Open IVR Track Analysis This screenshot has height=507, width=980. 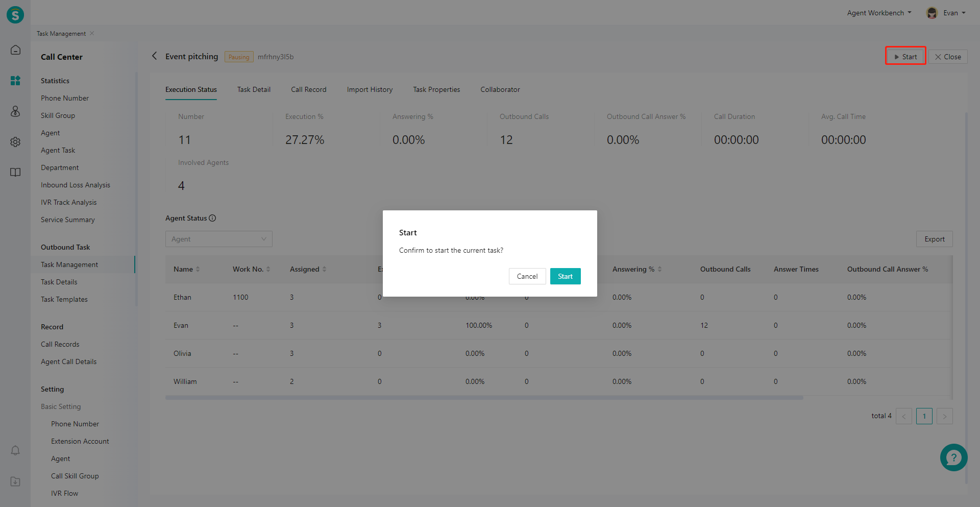68,202
